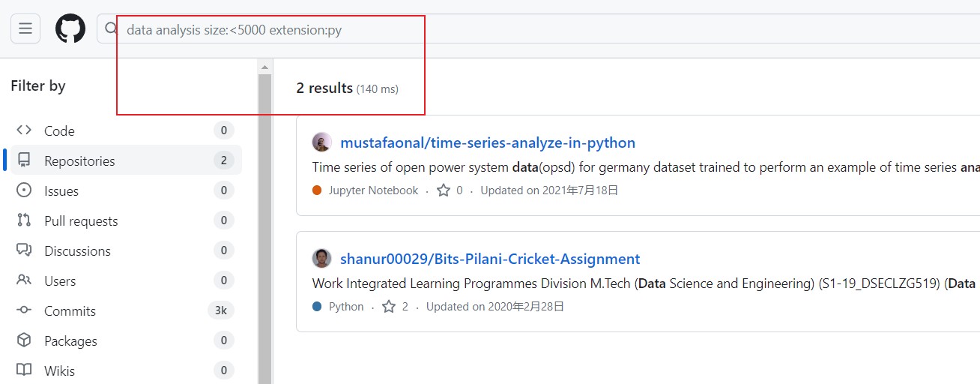Open shanur00029/Bits-Pilani-Cricket-Assignment link
Screen dimensions: 980x384
click(490, 259)
